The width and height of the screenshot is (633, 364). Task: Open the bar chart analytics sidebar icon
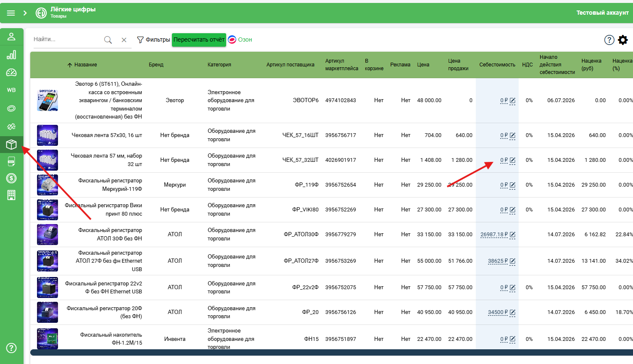(x=11, y=55)
